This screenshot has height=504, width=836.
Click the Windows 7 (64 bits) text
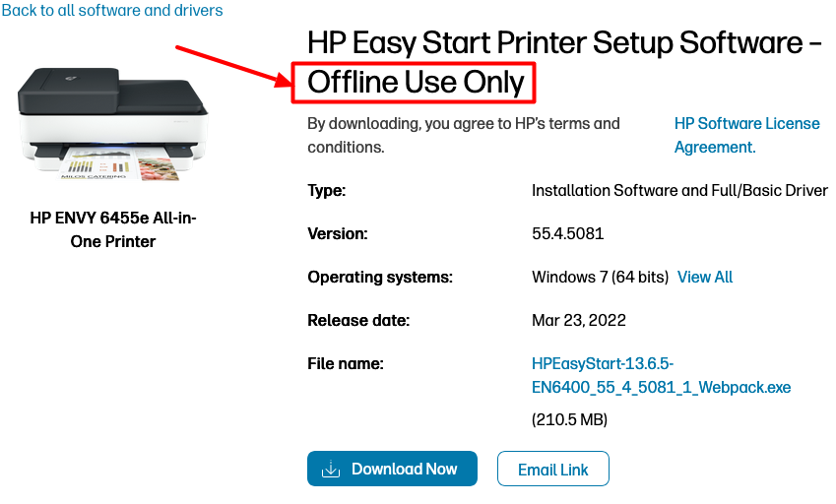click(x=600, y=278)
